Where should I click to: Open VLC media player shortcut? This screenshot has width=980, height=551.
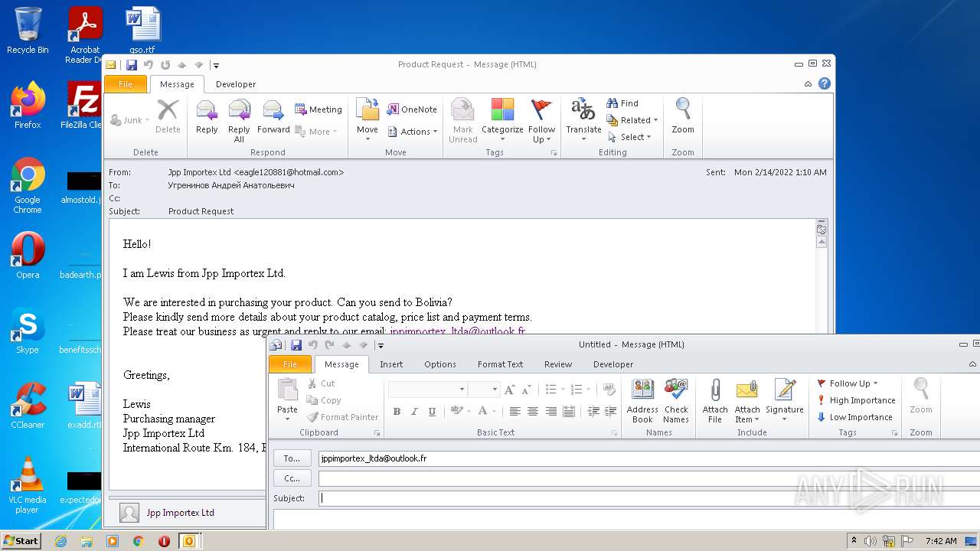tap(28, 485)
